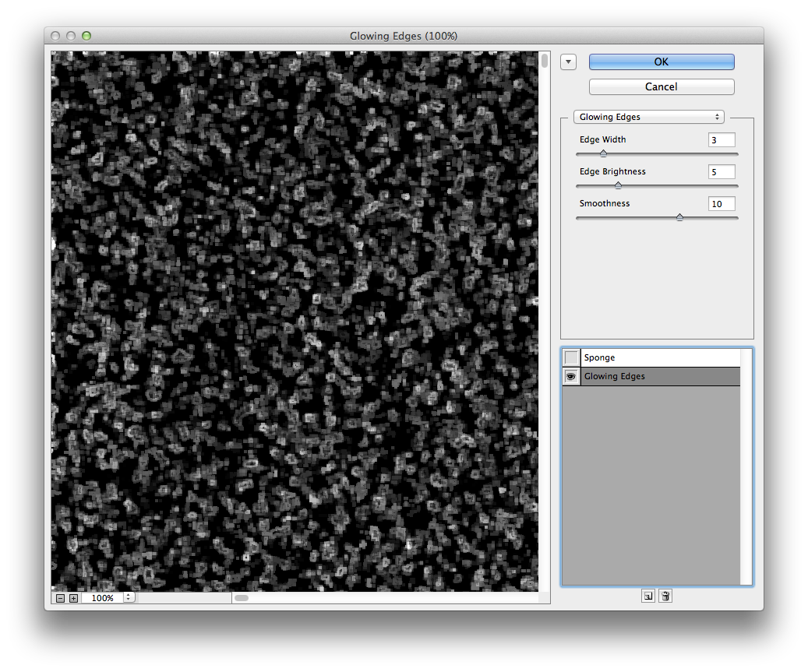Click the Smoothness value field
This screenshot has width=808, height=672.
721,204
